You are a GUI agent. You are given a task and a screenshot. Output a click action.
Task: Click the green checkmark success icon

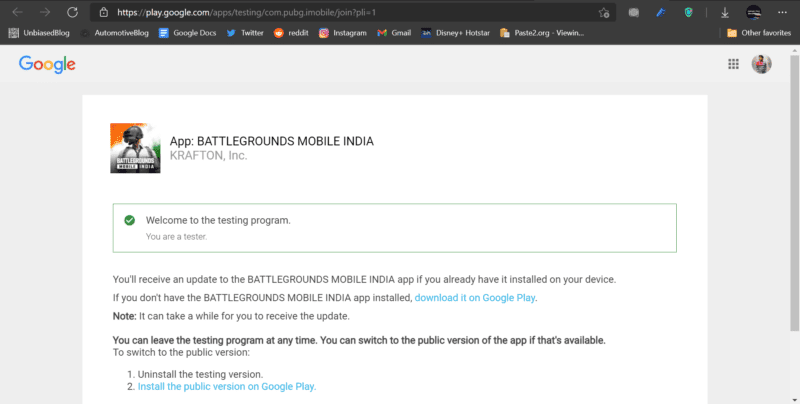coord(130,220)
